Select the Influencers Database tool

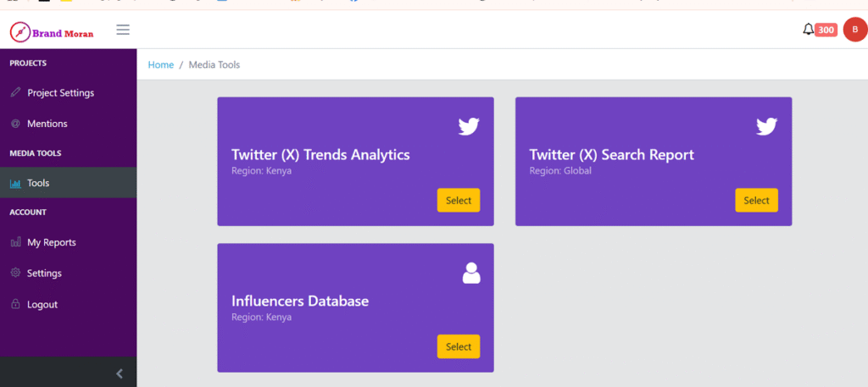point(459,346)
